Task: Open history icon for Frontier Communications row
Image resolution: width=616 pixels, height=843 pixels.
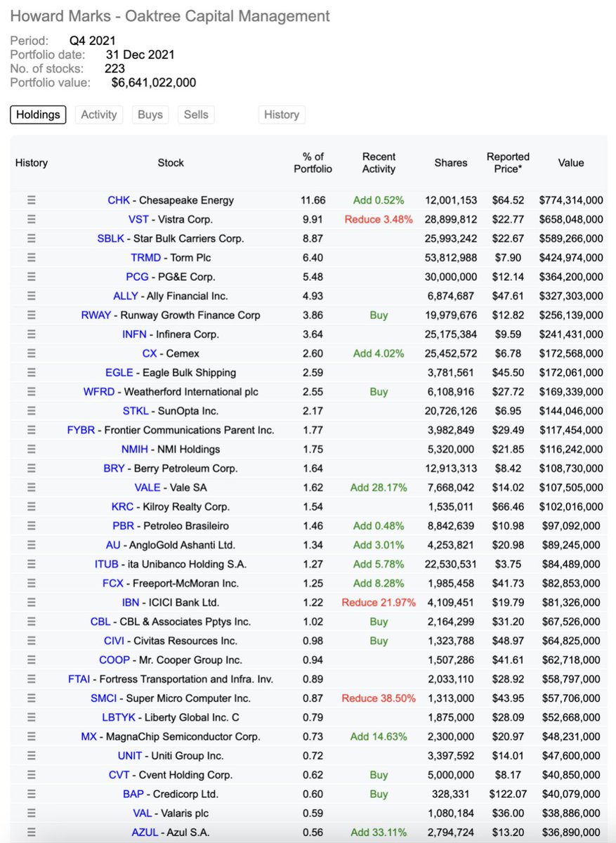Action: coord(31,430)
